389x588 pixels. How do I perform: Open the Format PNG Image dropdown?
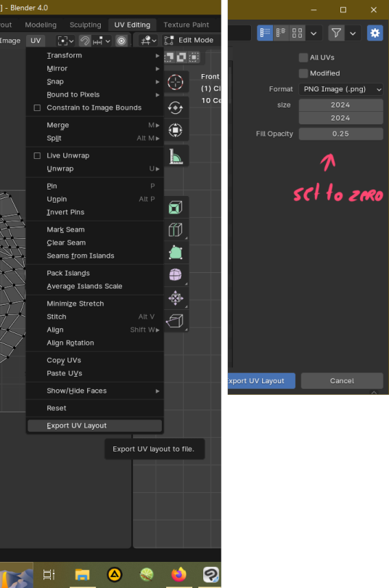coord(340,89)
